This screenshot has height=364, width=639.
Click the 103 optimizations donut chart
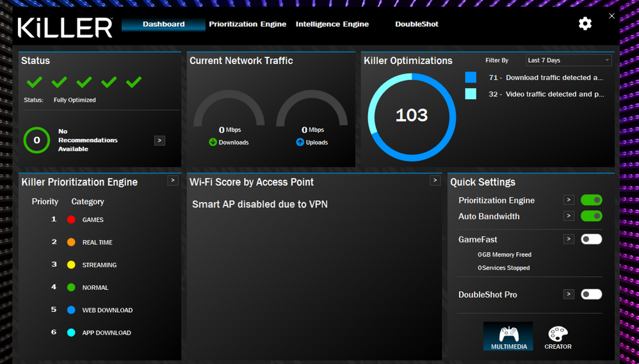412,117
